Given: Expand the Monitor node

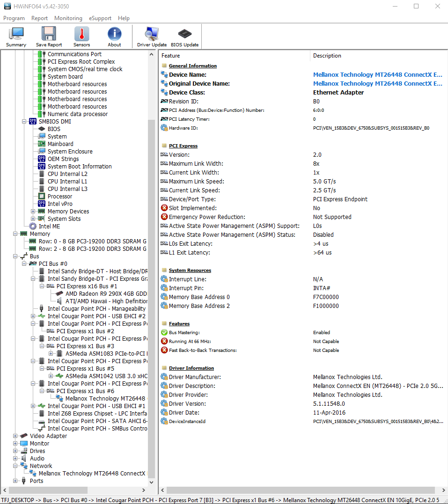Looking at the screenshot, I should click(x=15, y=444).
